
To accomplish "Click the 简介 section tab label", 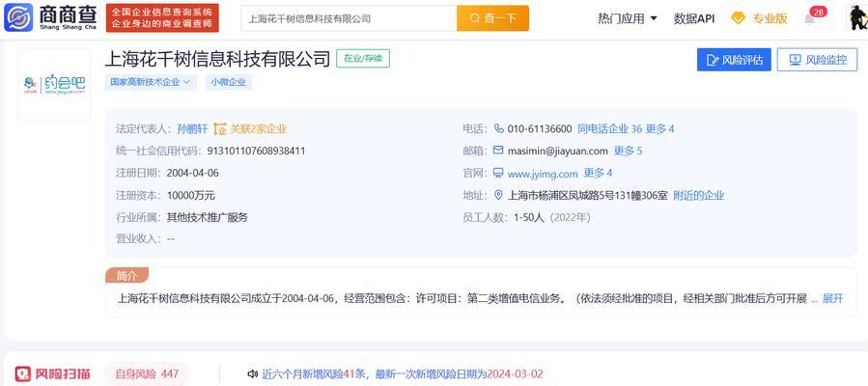I will 126,276.
